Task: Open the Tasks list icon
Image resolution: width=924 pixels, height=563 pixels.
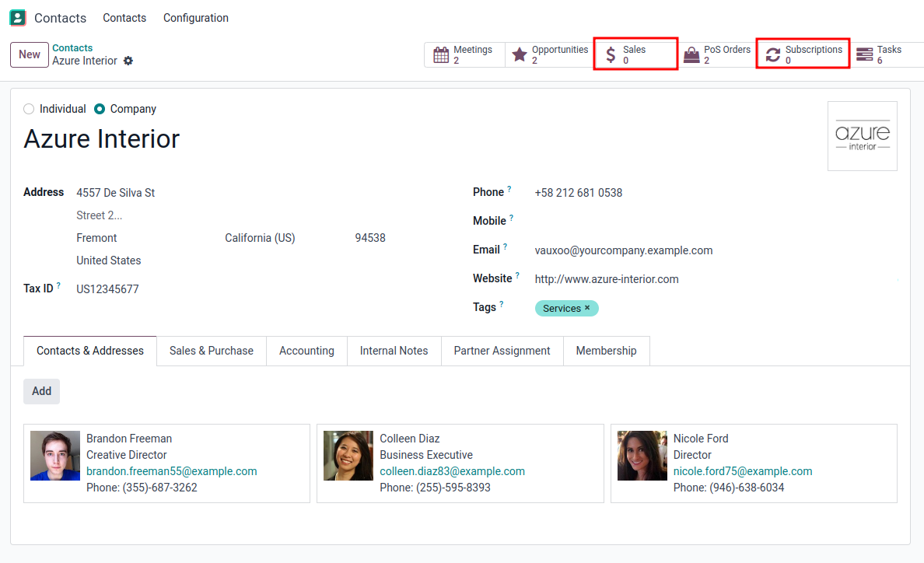Action: tap(864, 54)
